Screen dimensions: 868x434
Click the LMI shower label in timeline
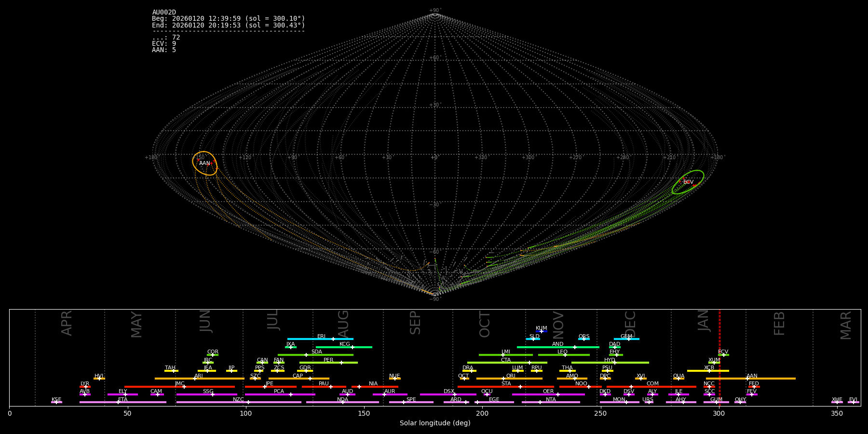506,352
